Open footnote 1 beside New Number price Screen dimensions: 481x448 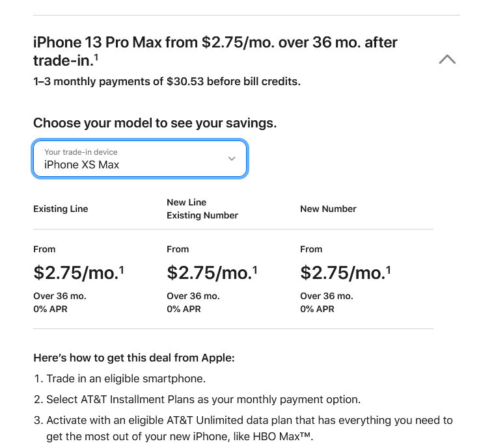pos(389,270)
